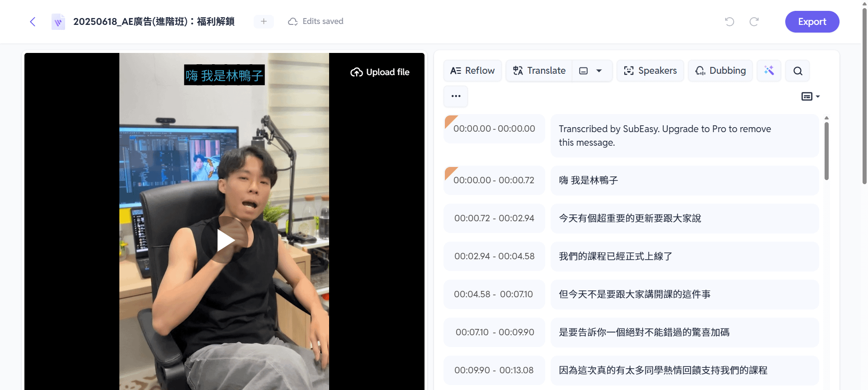This screenshot has width=868, height=390.
Task: Click the project file icon
Action: [x=58, y=22]
